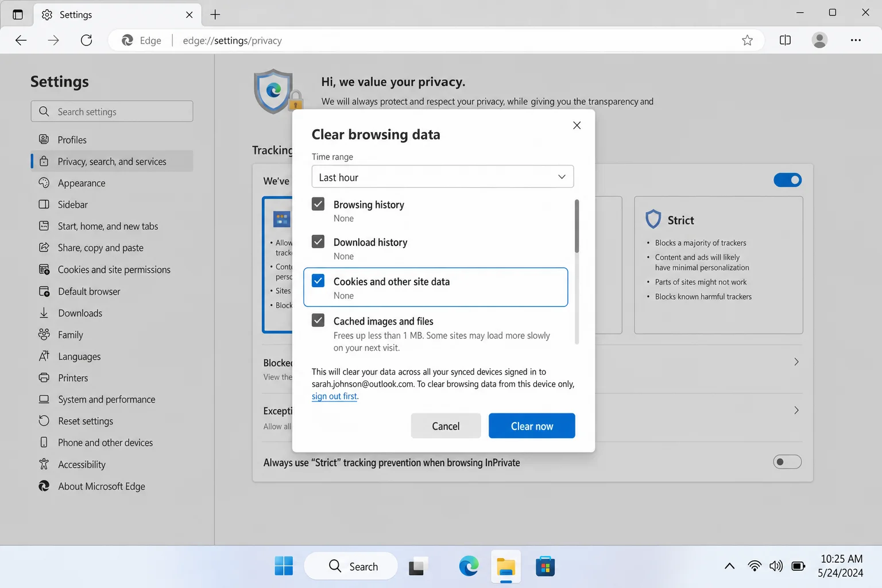Viewport: 882px width, 588px height.
Task: Select Cookies and site permissions
Action: pos(112,270)
